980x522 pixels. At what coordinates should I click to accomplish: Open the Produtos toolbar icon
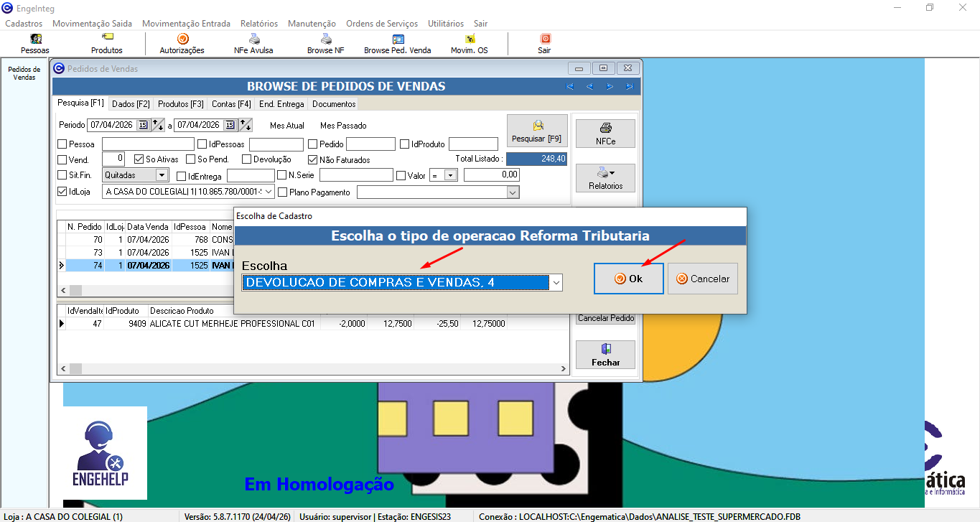(107, 43)
